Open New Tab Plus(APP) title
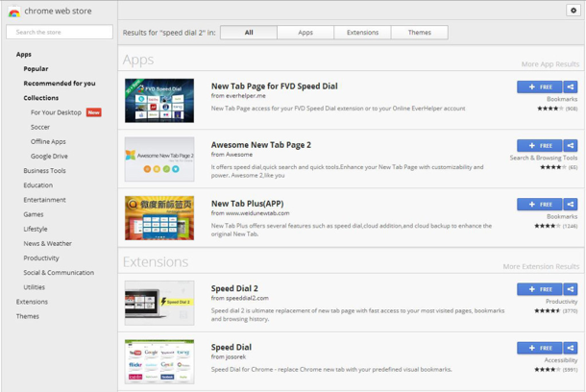This screenshot has width=586, height=392. 248,204
